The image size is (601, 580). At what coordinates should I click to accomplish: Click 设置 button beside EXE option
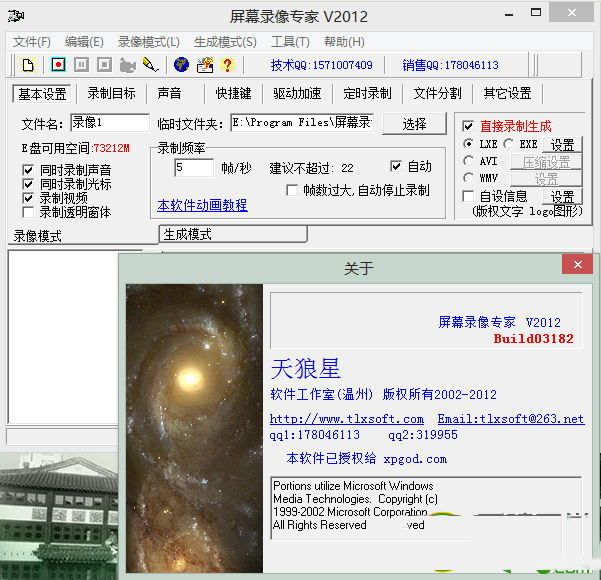coord(562,145)
